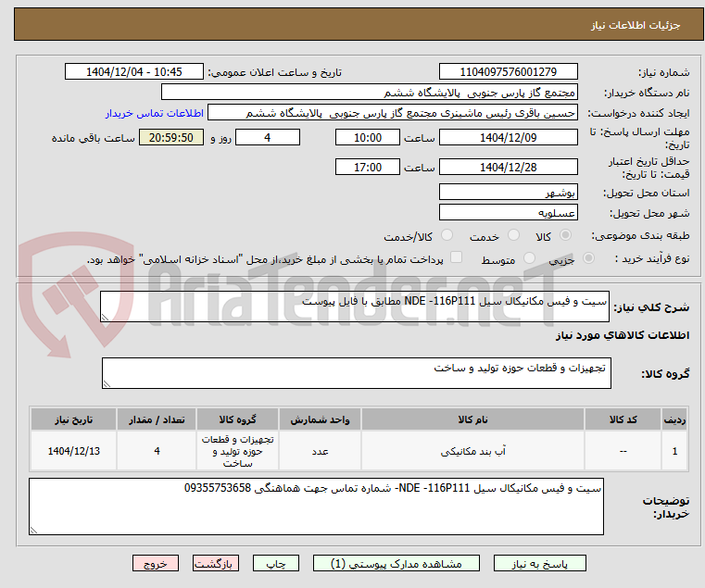Click the price validity date 1404/12/28

[x=508, y=167]
